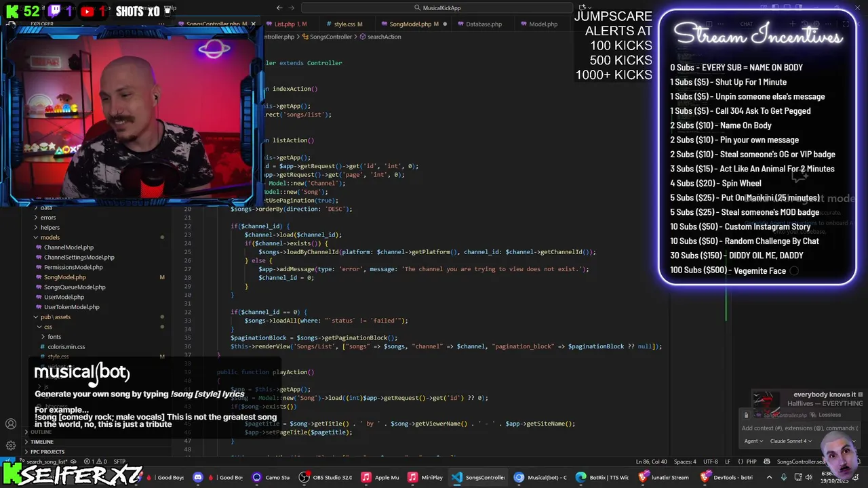Open the VS Code Accounts icon
This screenshot has width=868, height=488.
point(11,424)
